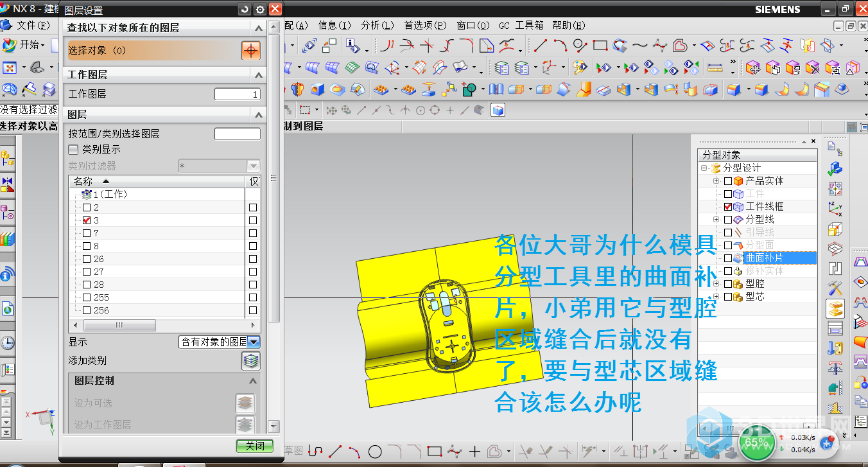Expand the 型腔 tree node
The width and height of the screenshot is (868, 467).
click(x=716, y=284)
